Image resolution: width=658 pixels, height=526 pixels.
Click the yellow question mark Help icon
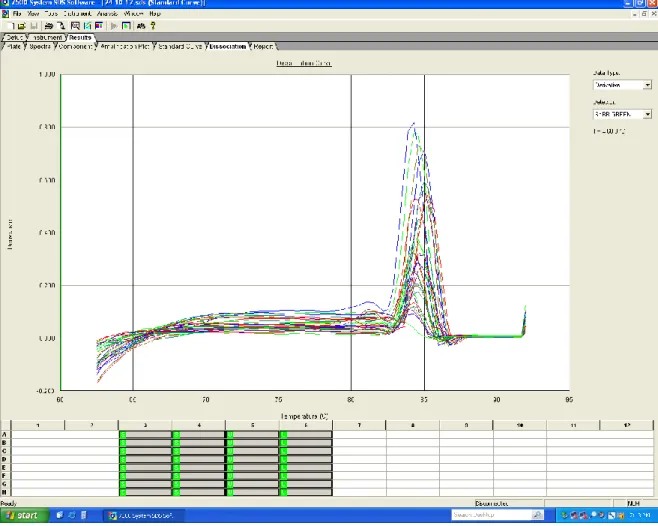[x=153, y=26]
